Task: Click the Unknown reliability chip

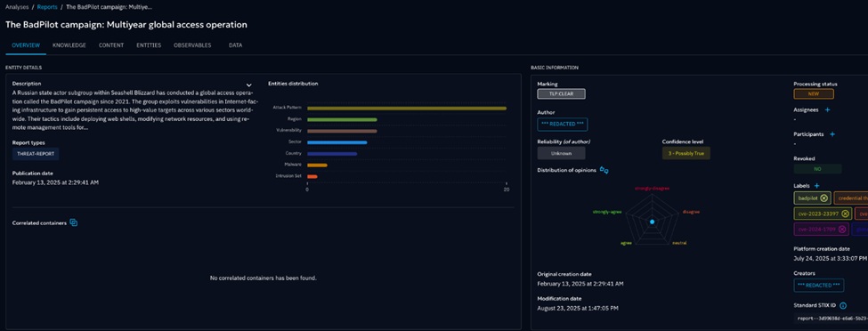Action: coord(561,153)
